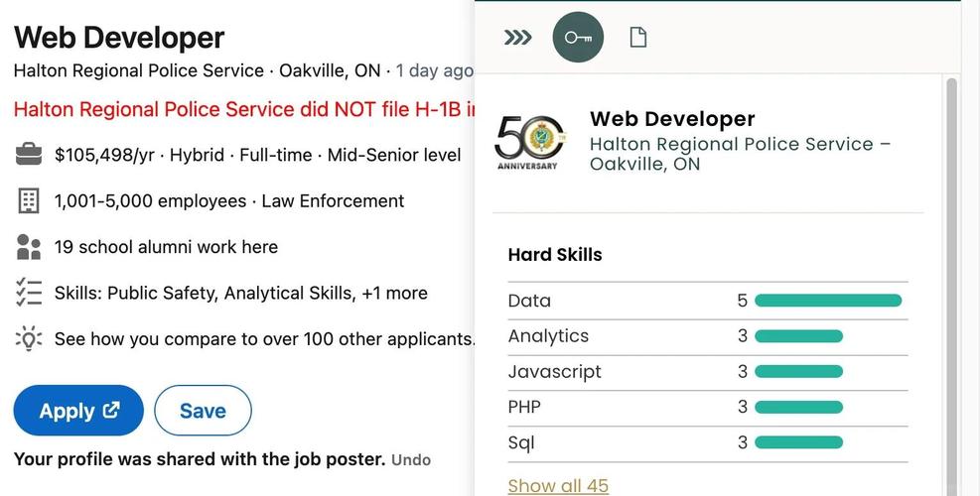Open skills Public Safety, Analytical Skills link
Screen dimensions: 980x496
coord(240,293)
